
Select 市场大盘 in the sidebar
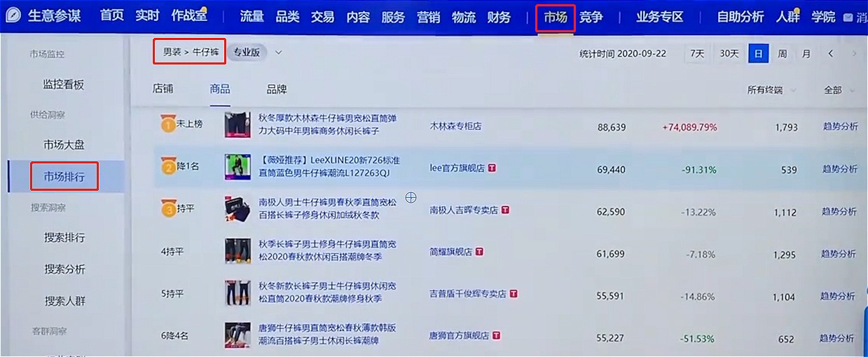[x=64, y=144]
